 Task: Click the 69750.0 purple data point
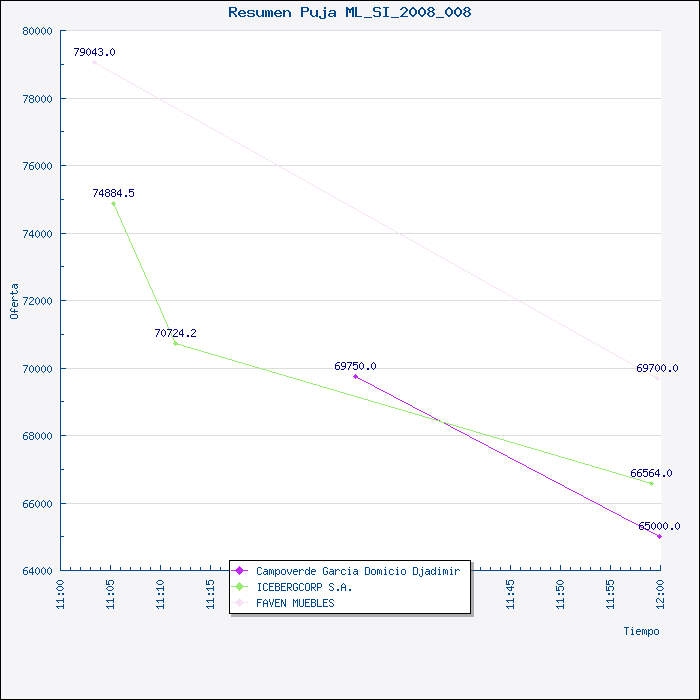[355, 376]
